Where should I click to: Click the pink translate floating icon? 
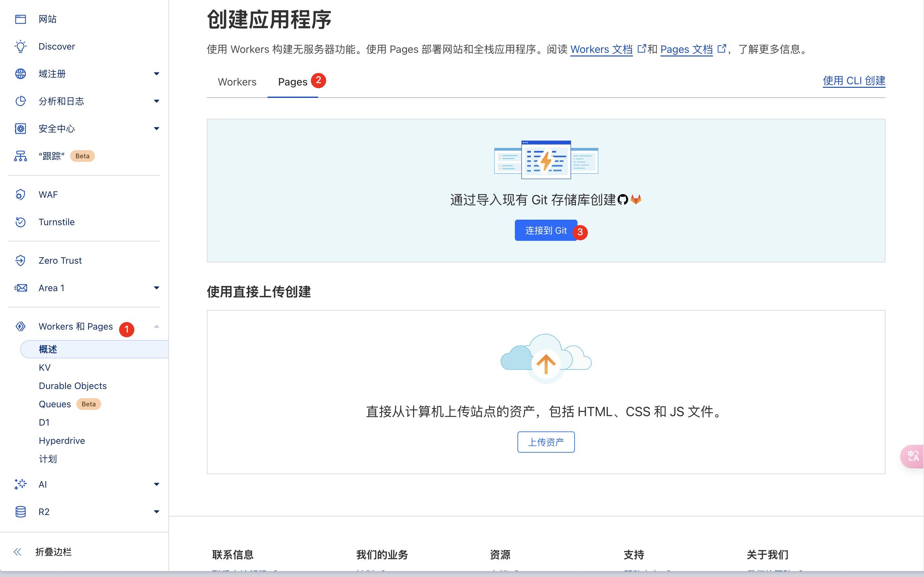tap(913, 456)
